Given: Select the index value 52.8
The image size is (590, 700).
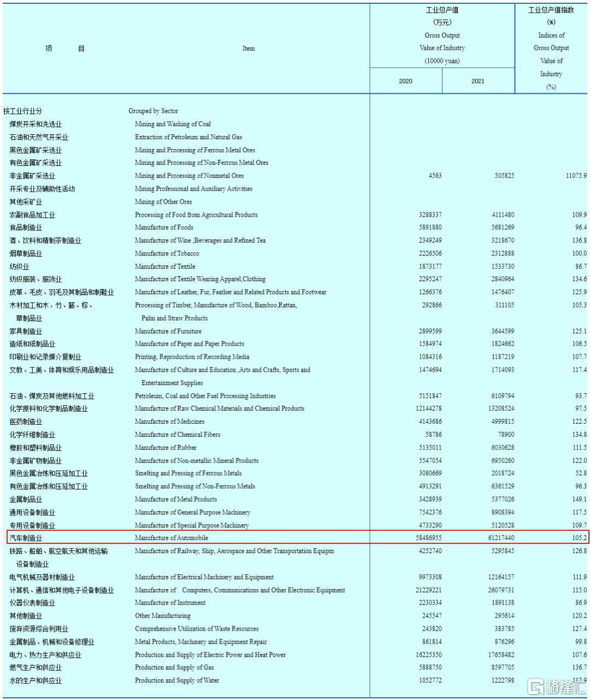Looking at the screenshot, I should (x=581, y=473).
